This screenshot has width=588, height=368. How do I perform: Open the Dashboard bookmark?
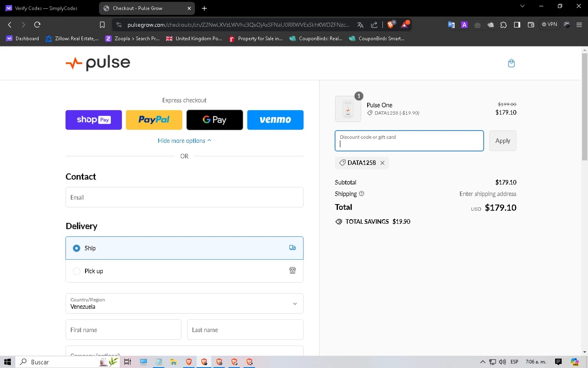[x=22, y=38]
